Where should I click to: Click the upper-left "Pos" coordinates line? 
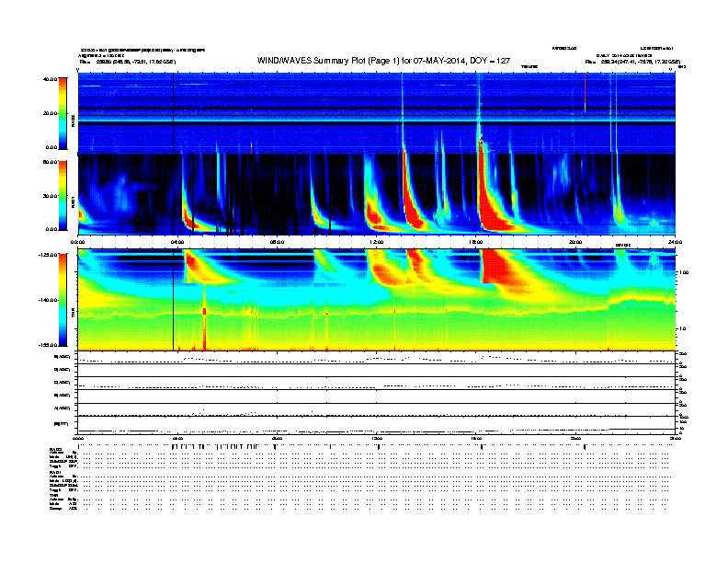pyautogui.click(x=127, y=62)
